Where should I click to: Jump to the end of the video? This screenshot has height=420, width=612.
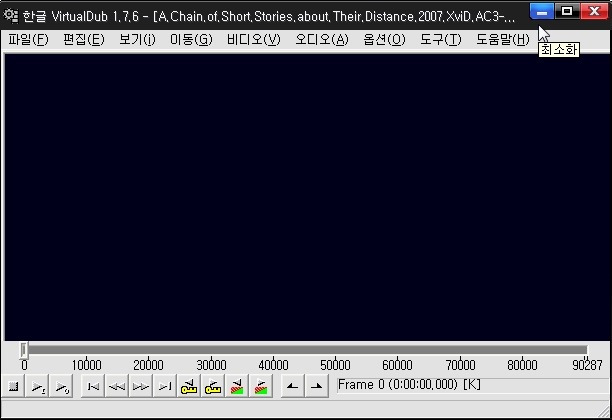pos(165,386)
